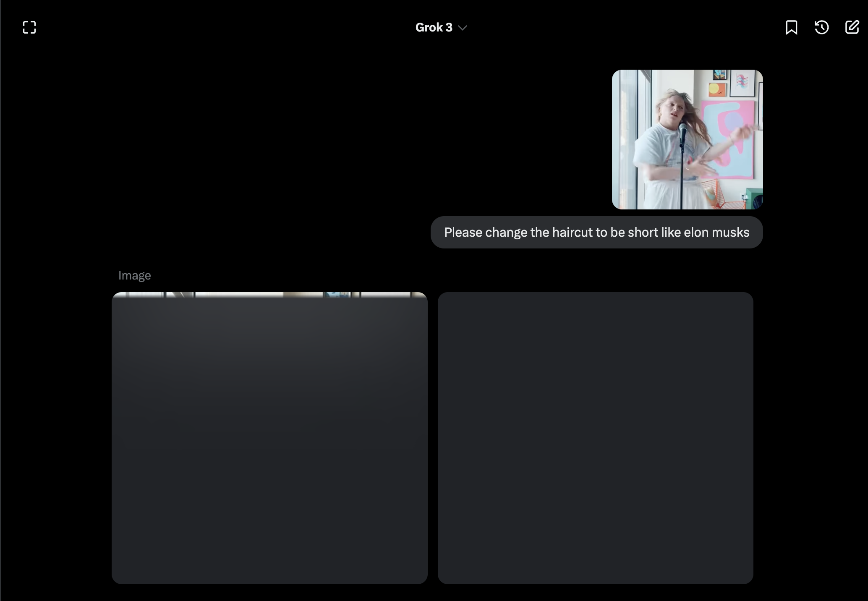Click the "Image" label above the results

click(x=134, y=276)
